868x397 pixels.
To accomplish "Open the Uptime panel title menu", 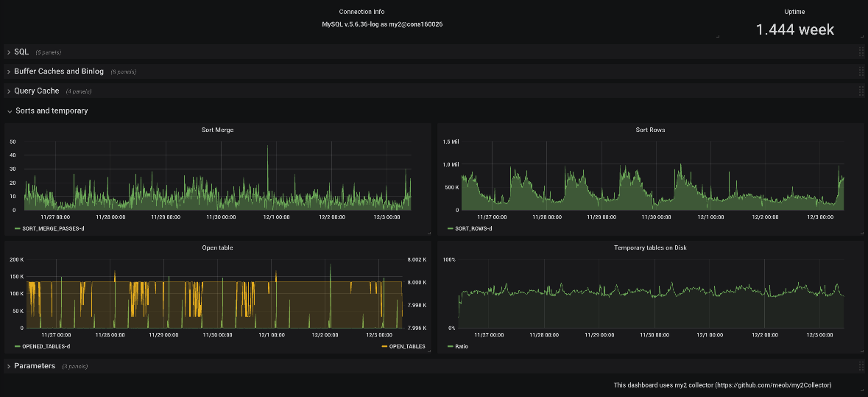I will [x=794, y=12].
